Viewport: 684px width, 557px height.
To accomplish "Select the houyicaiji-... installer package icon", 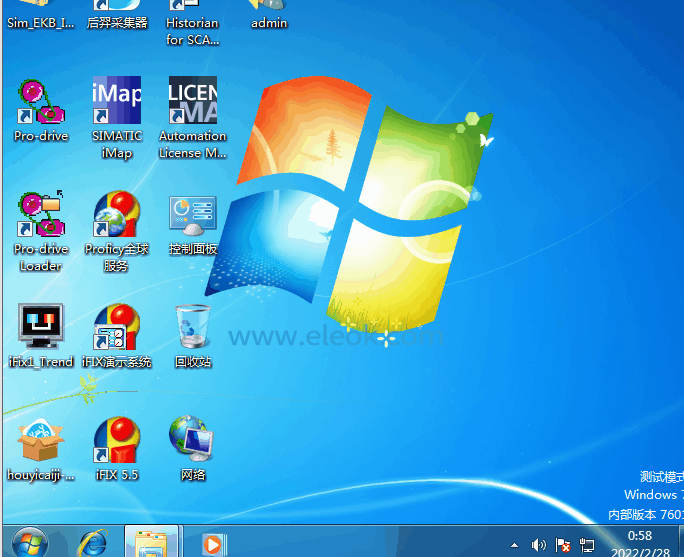I will pos(41,449).
